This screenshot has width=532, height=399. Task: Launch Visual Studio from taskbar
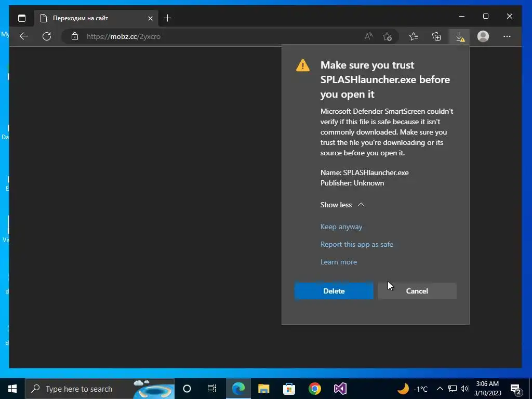click(x=340, y=389)
